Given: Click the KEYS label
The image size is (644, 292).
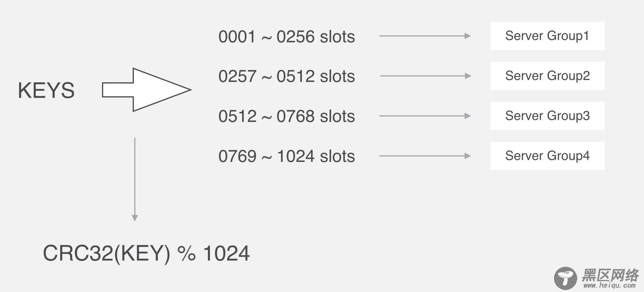Looking at the screenshot, I should [46, 90].
